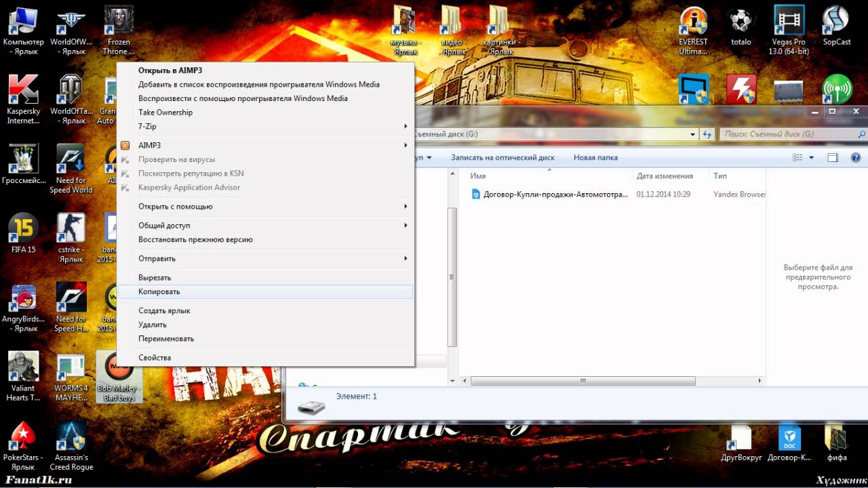Screen dimensions: 868x488
Task: Click the navigation pane vertical scrollbar
Action: 452,277
